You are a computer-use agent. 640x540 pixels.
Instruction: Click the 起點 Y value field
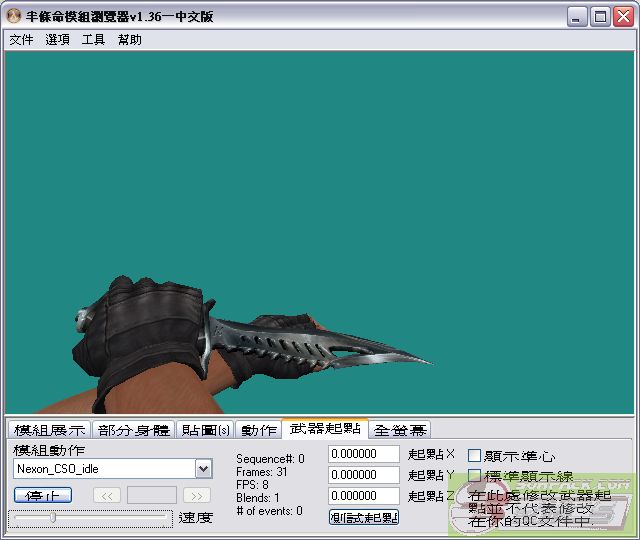pos(364,475)
